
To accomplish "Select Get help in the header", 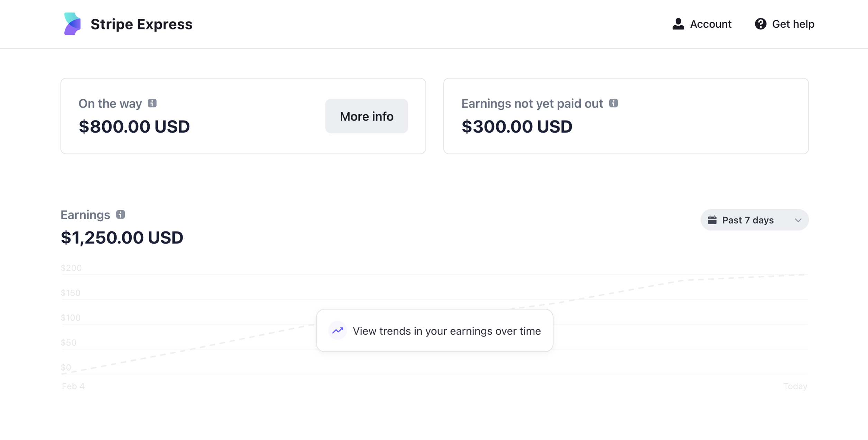I will (793, 24).
